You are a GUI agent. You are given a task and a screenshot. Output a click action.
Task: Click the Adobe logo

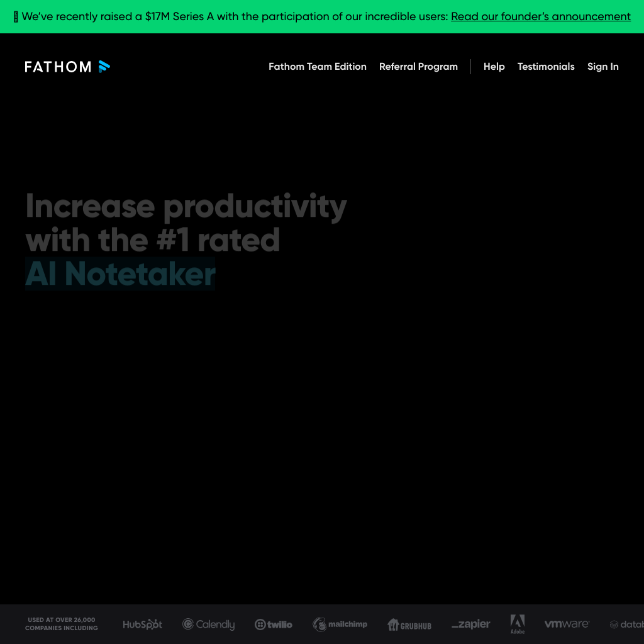518,625
